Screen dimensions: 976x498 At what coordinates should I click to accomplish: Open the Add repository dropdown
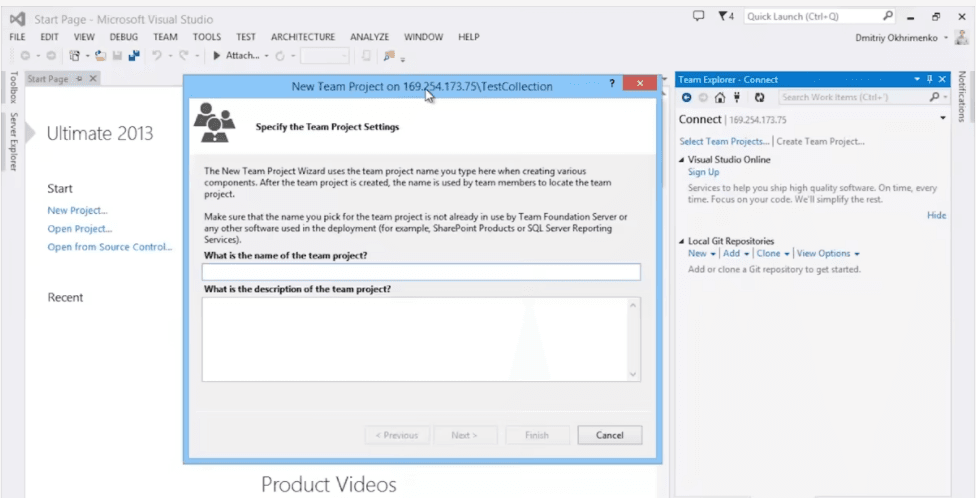tap(736, 253)
